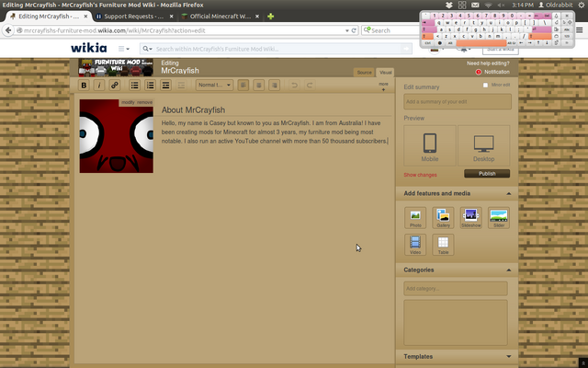Switch to Official Minecraft Wiki browser tab

(220, 17)
